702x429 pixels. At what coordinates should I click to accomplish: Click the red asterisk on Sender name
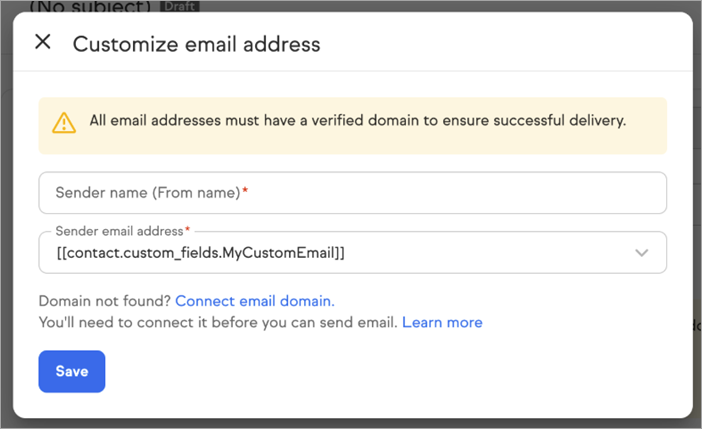245,192
